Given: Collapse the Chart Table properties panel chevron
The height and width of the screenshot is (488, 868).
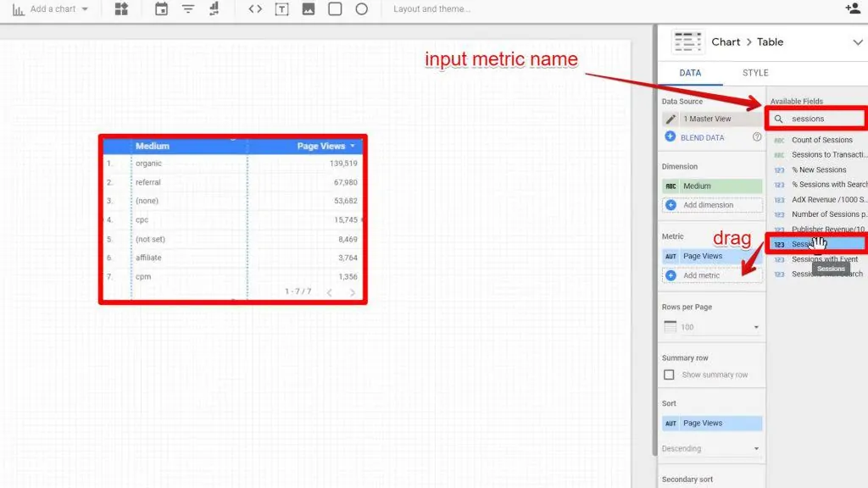Looking at the screenshot, I should (x=858, y=42).
